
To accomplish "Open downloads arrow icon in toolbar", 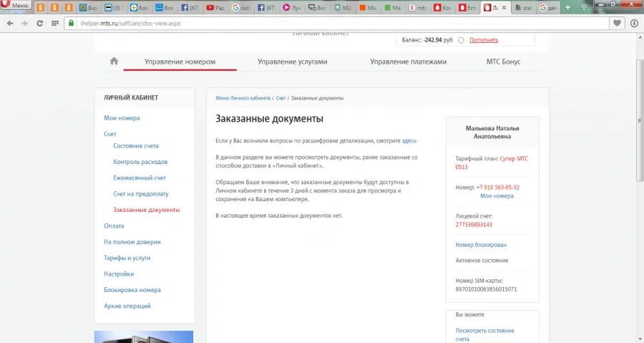I will coord(634,24).
